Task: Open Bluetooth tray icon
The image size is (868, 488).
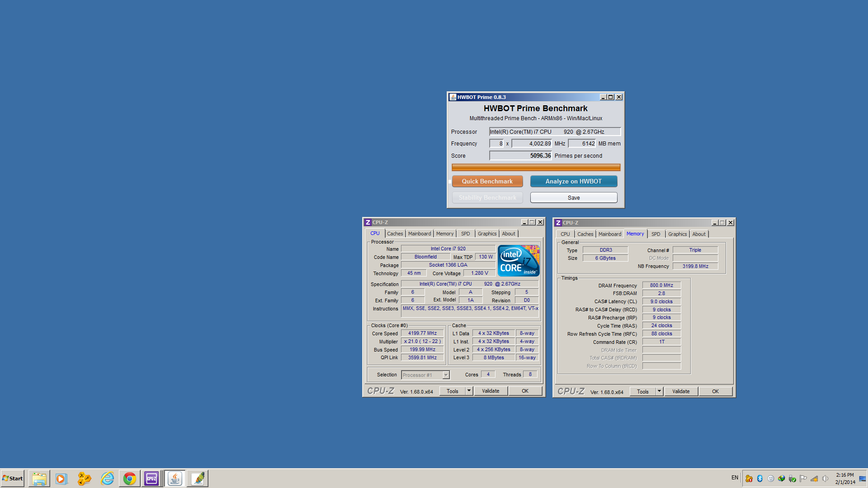Action: coord(760,479)
